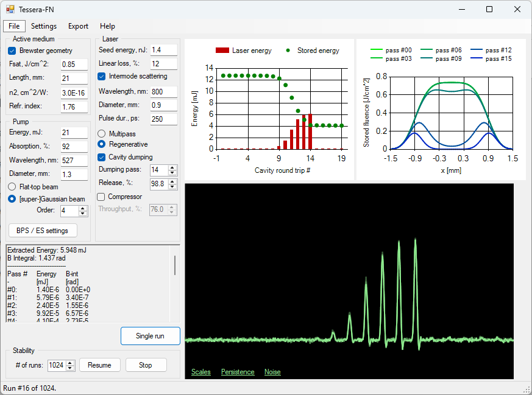Click the Seed energy input field
This screenshot has width=532, height=395.
click(164, 50)
